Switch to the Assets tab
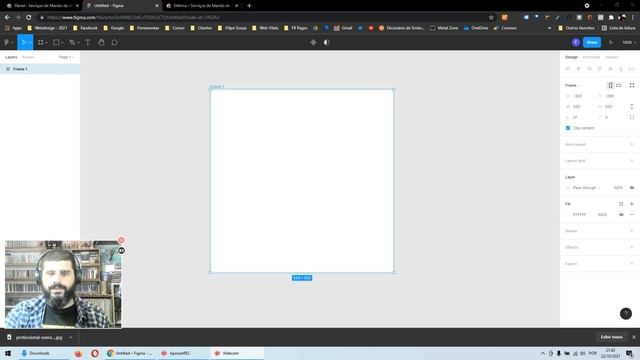This screenshot has width=640, height=360. click(x=28, y=57)
